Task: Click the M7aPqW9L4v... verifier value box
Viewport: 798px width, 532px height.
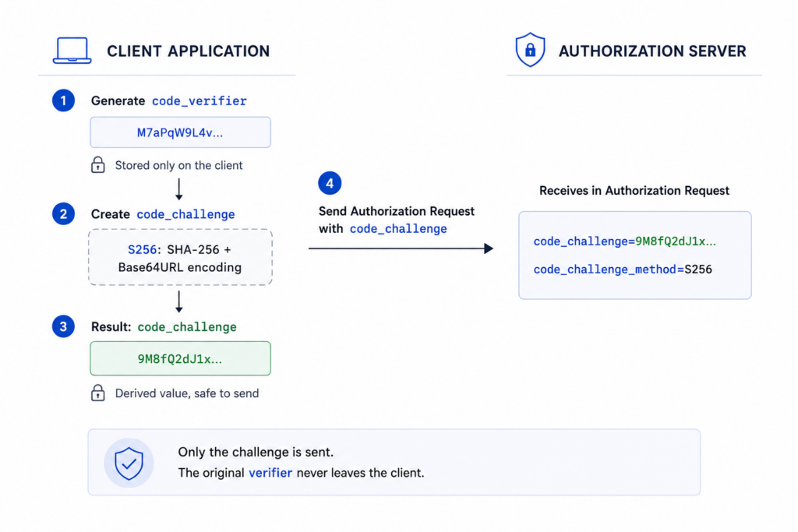Action: [180, 132]
